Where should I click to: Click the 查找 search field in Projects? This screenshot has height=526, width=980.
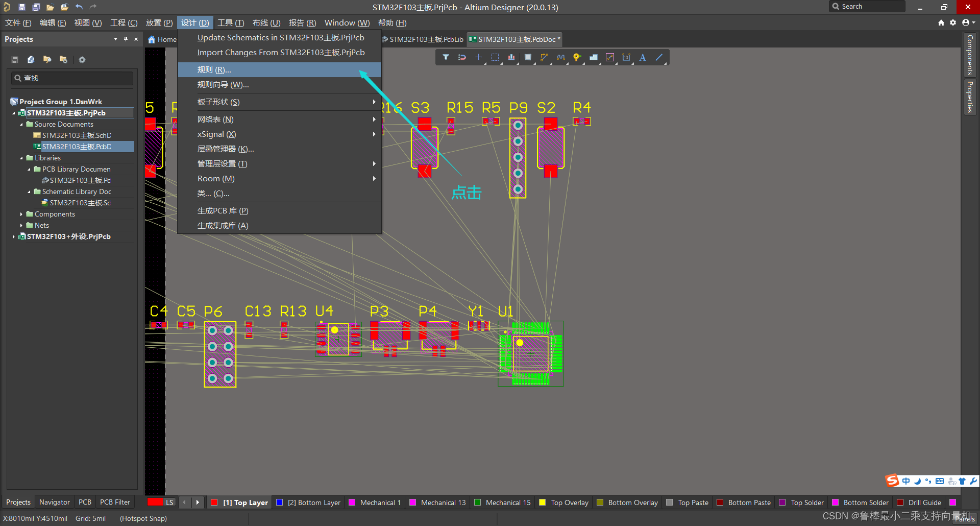pyautogui.click(x=72, y=78)
